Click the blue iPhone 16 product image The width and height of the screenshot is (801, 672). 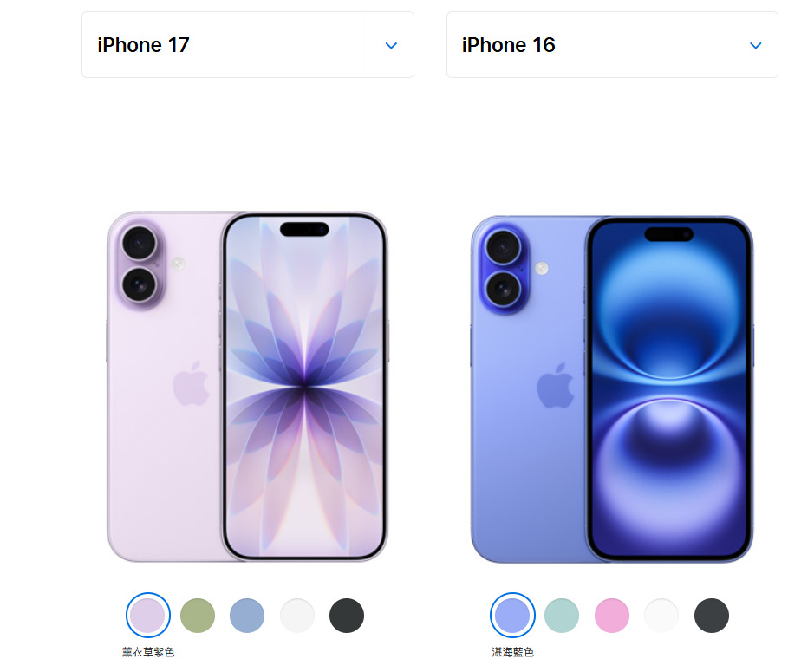pyautogui.click(x=612, y=389)
